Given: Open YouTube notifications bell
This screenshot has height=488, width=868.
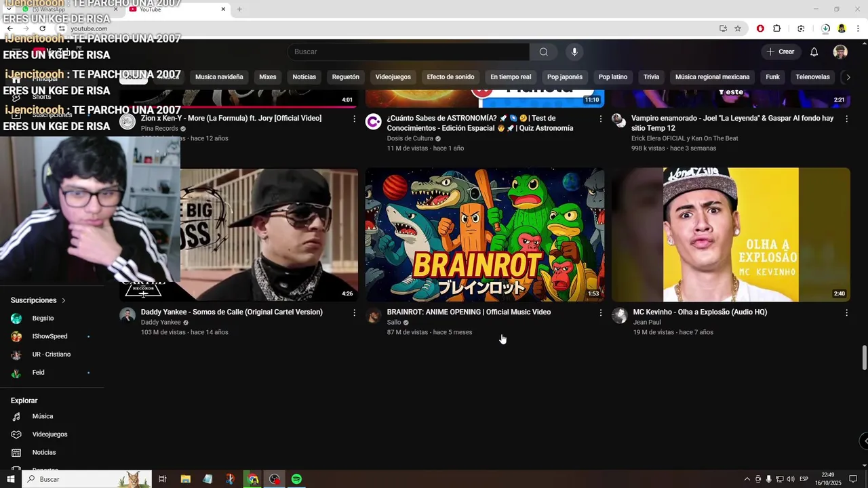Looking at the screenshot, I should pyautogui.click(x=814, y=52).
